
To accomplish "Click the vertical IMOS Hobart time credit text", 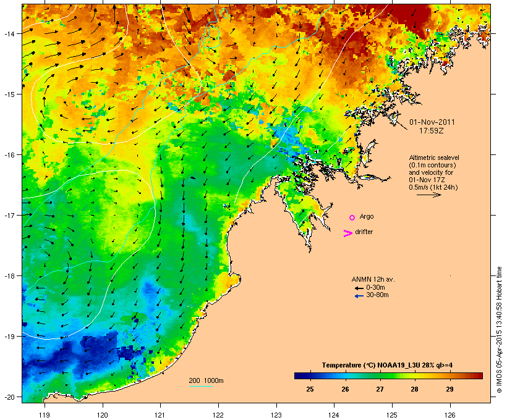I will 499,330.
